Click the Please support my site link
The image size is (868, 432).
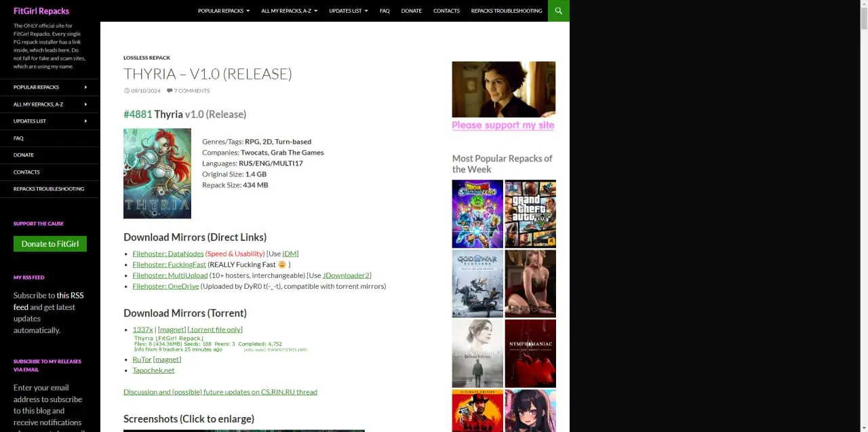[503, 125]
